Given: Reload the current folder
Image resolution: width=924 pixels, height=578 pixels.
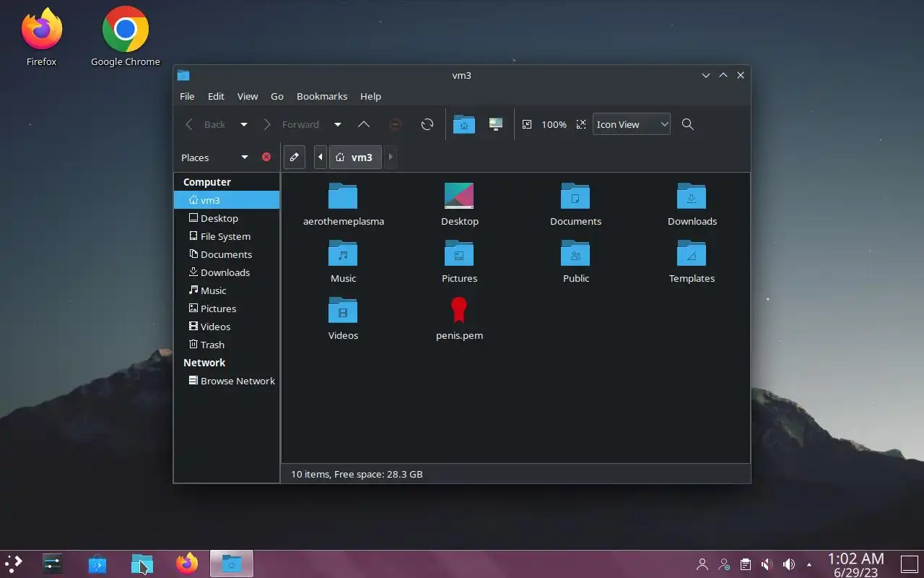Looking at the screenshot, I should pyautogui.click(x=427, y=124).
